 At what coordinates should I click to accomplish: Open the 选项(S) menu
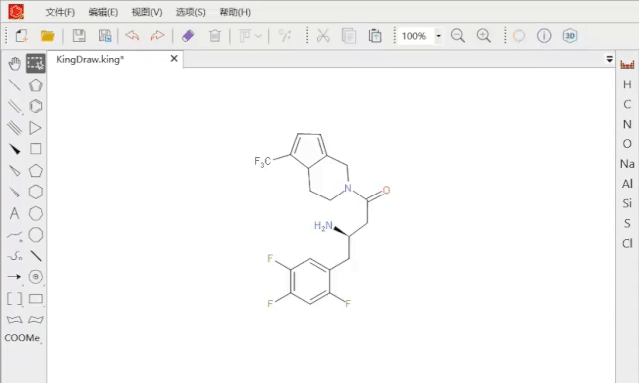(x=190, y=12)
